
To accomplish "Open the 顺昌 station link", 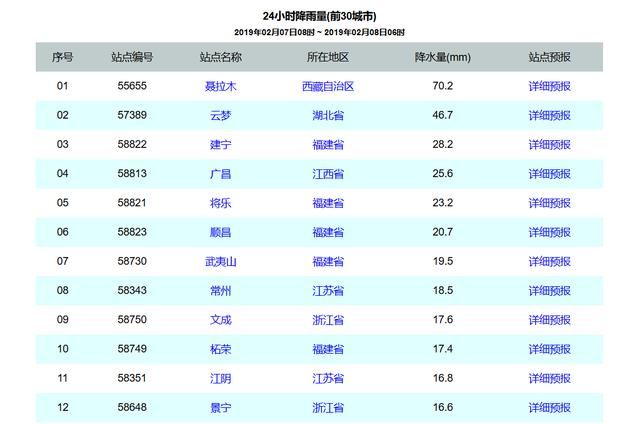I will click(x=220, y=232).
